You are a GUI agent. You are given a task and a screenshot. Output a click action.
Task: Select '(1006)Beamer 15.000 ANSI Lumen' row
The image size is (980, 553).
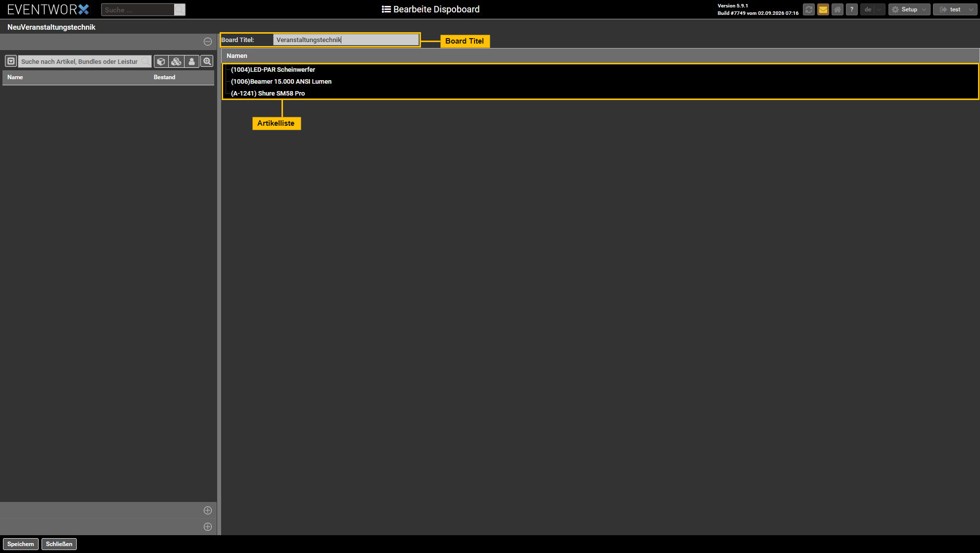pos(600,82)
